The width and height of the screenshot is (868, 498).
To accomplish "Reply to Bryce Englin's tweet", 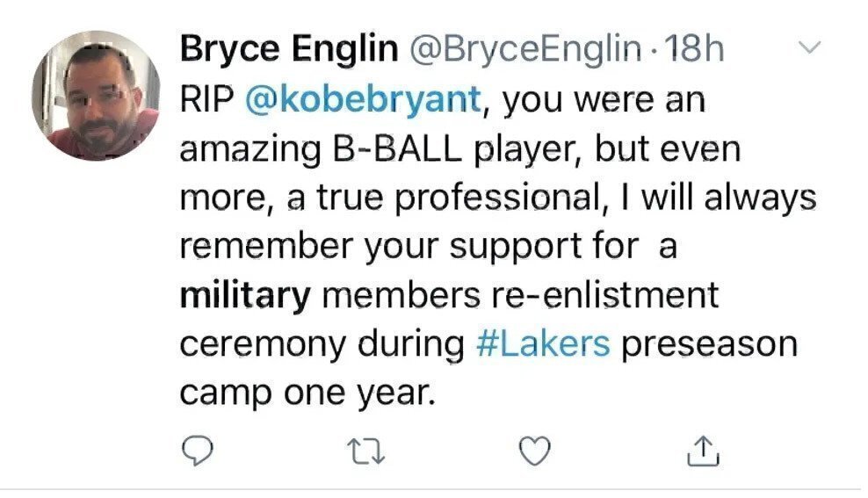I will tap(194, 451).
